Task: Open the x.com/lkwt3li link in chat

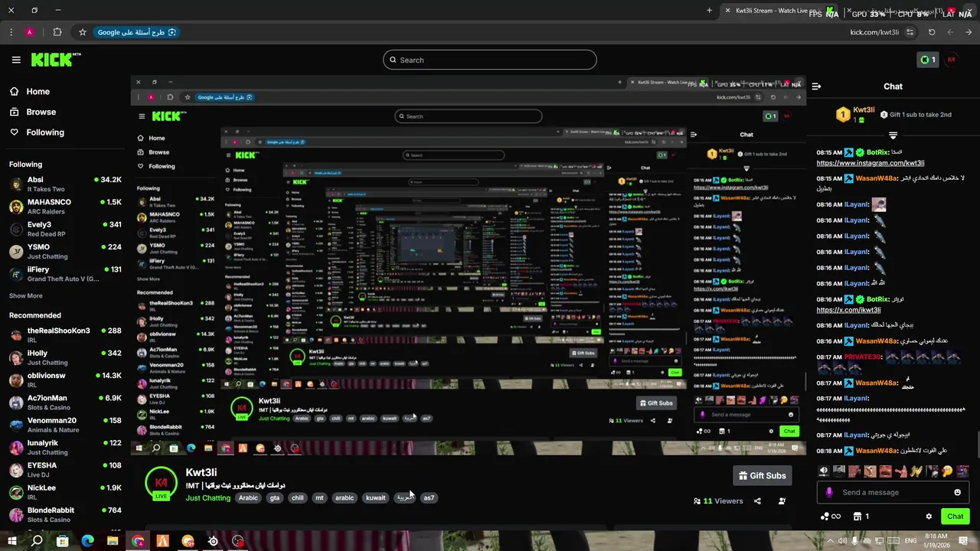Action: 848,310
